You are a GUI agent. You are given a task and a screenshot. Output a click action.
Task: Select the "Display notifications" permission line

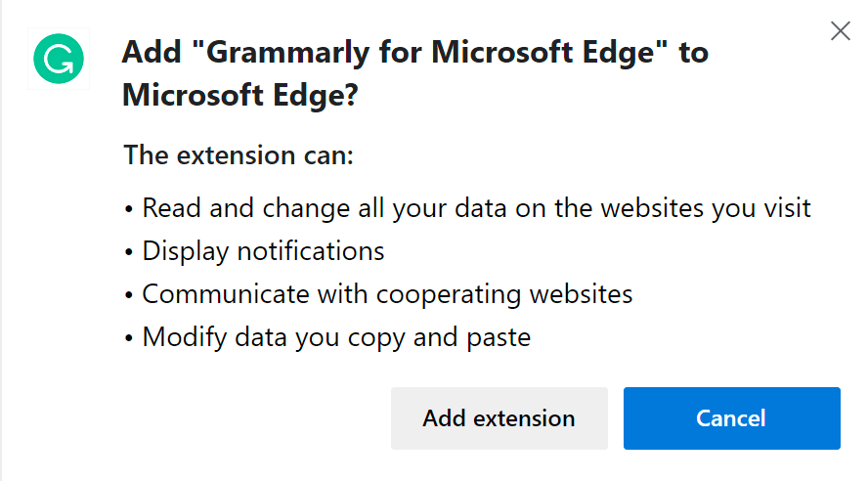(264, 251)
